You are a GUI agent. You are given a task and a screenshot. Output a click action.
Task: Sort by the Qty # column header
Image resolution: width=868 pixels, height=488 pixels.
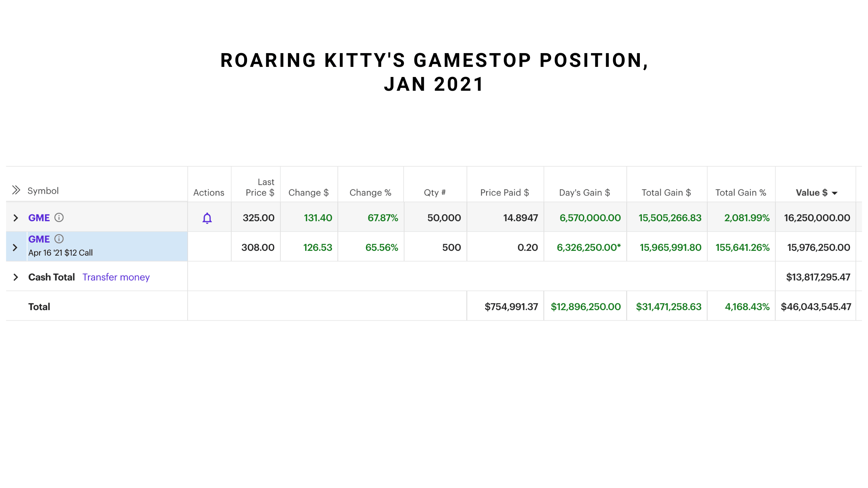(x=435, y=193)
